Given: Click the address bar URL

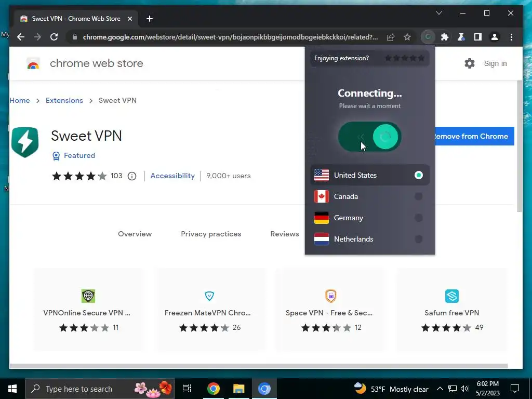Looking at the screenshot, I should click(230, 37).
